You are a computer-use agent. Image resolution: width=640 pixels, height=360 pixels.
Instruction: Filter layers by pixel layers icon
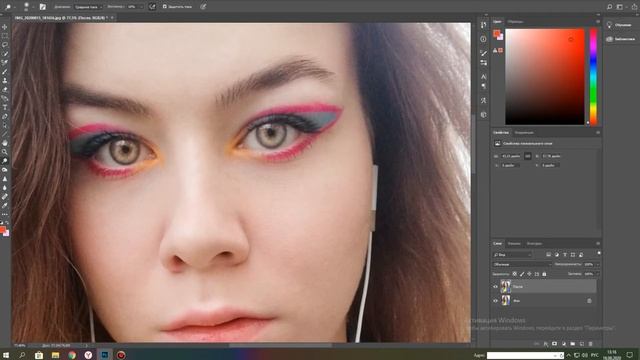pyautogui.click(x=549, y=255)
